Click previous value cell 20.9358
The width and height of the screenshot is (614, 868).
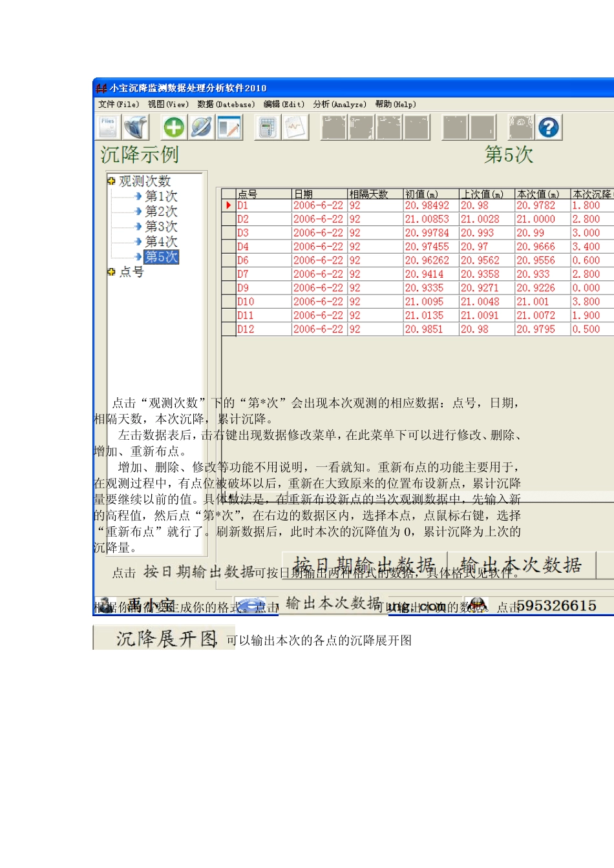click(x=487, y=274)
